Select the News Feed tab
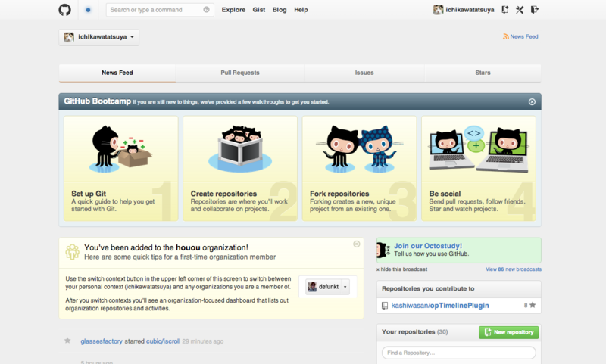606x364 pixels. pos(117,73)
